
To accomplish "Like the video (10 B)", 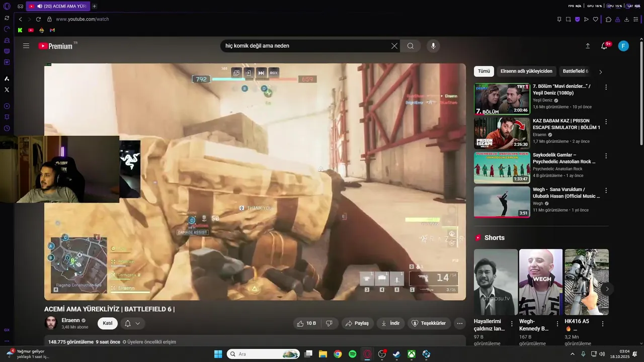I will pyautogui.click(x=306, y=323).
